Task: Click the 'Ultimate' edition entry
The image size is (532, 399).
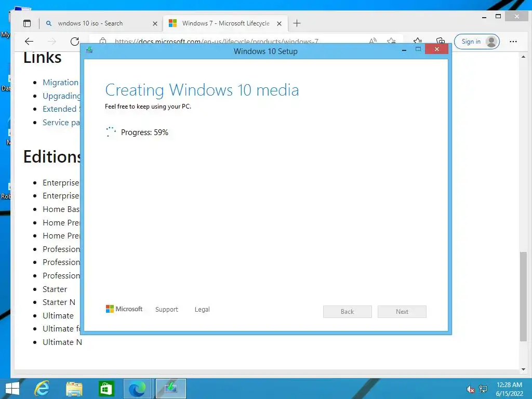Action: [58, 316]
